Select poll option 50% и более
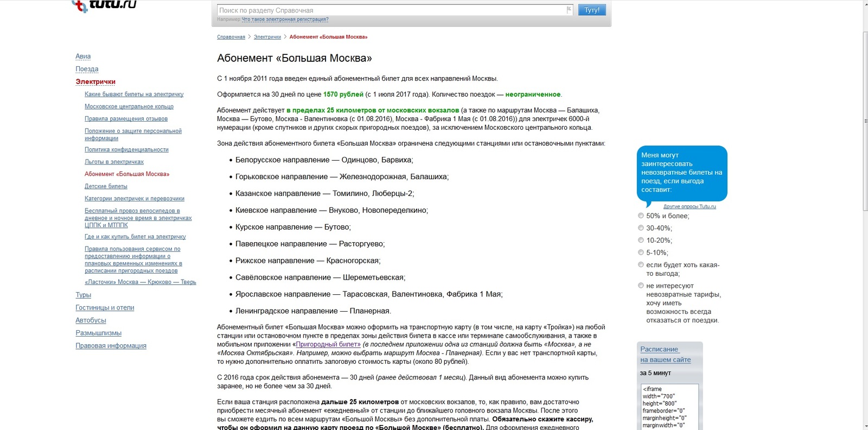Screen dimensions: 868x430 click(641, 216)
